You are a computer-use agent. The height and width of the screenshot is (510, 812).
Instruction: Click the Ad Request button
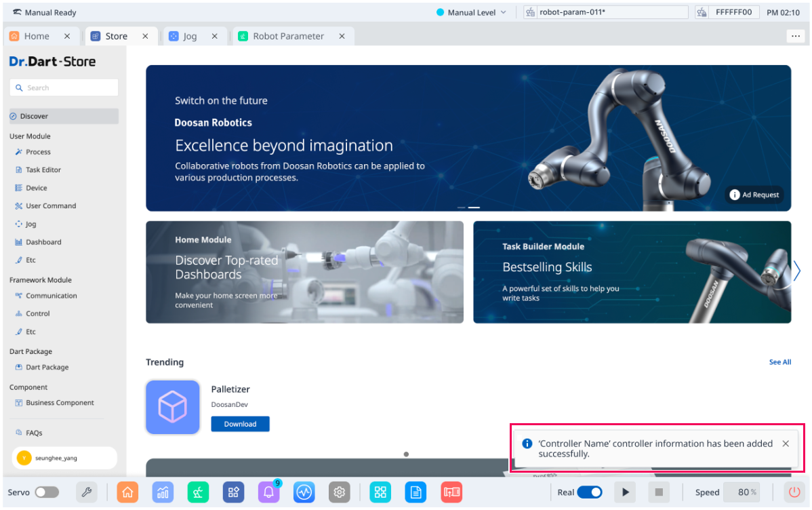coord(754,195)
